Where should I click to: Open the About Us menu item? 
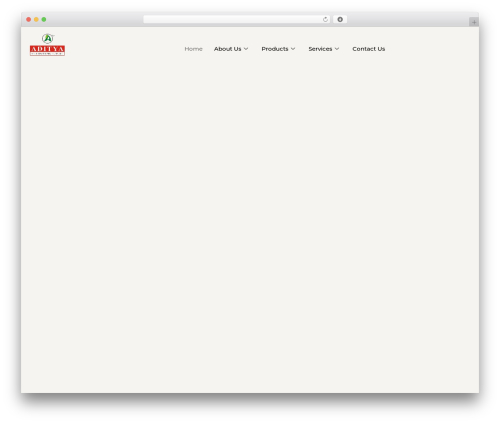click(227, 49)
